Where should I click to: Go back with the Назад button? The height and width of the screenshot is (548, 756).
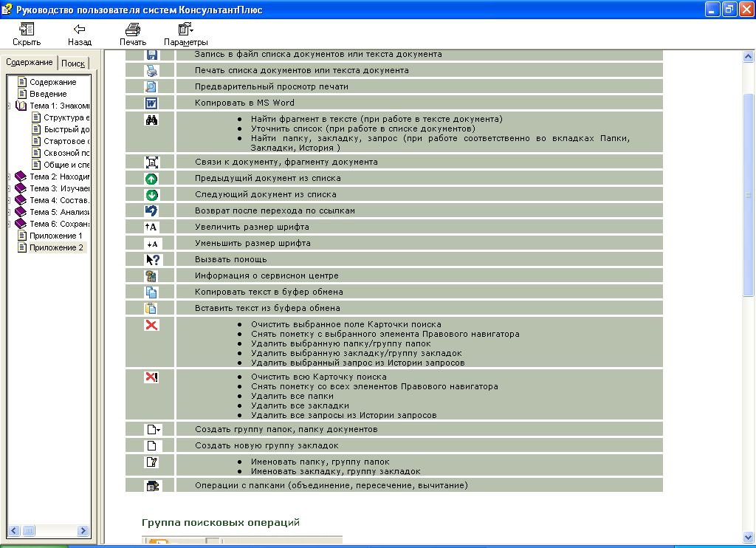pyautogui.click(x=80, y=35)
